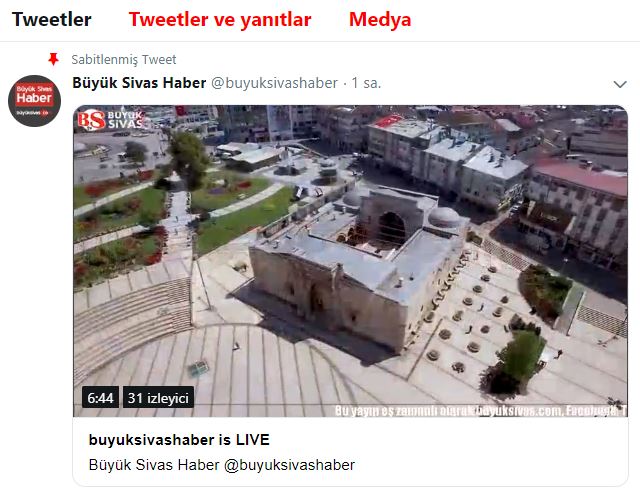Click the Sabitlenmiş Tweet label
This screenshot has height=499, width=640.
pos(124,60)
